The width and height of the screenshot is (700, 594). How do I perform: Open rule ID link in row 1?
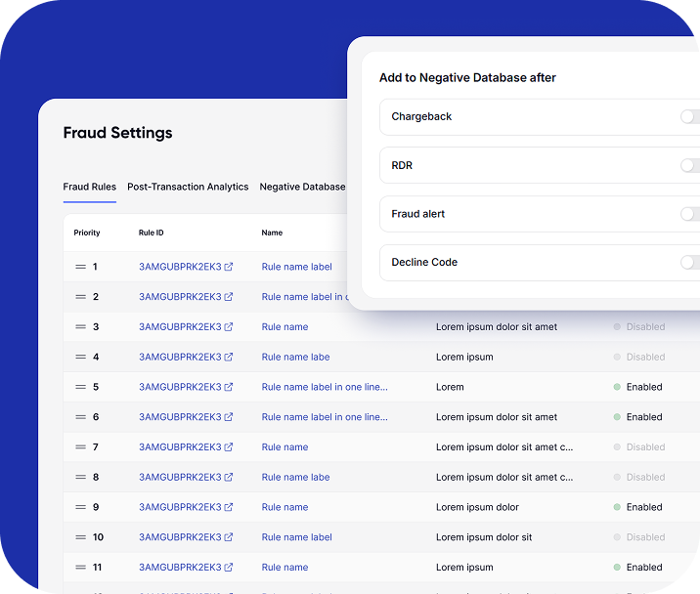(180, 267)
